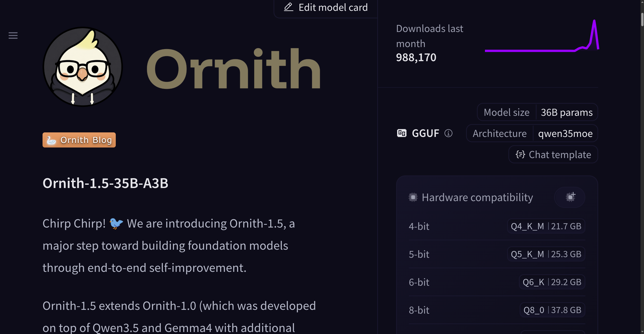Click the Ornith cockatiel avatar image
This screenshot has width=644, height=334.
(x=83, y=67)
